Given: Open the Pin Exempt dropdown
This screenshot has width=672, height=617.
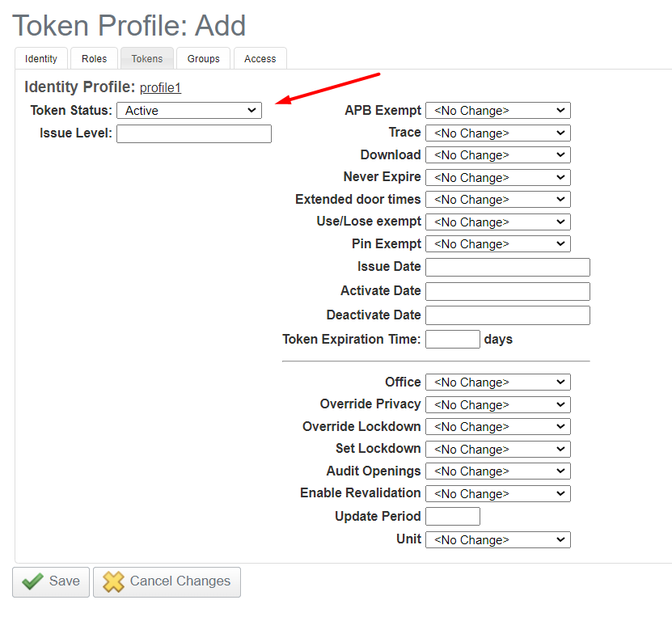Looking at the screenshot, I should tap(497, 243).
